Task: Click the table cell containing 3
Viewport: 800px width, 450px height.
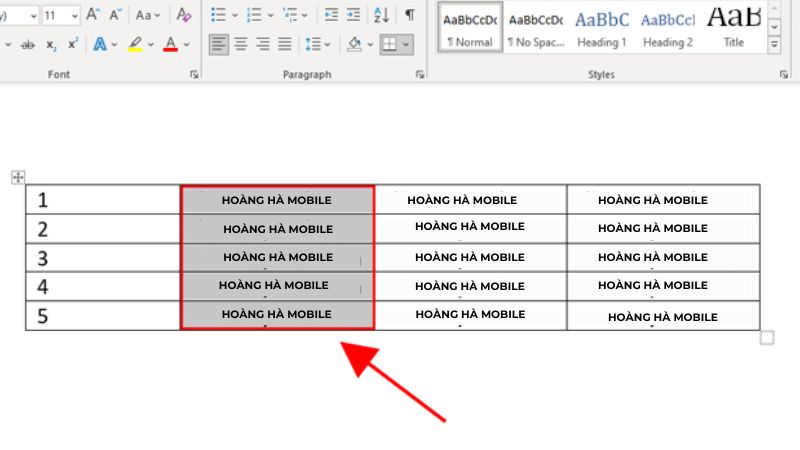Action: (102, 258)
